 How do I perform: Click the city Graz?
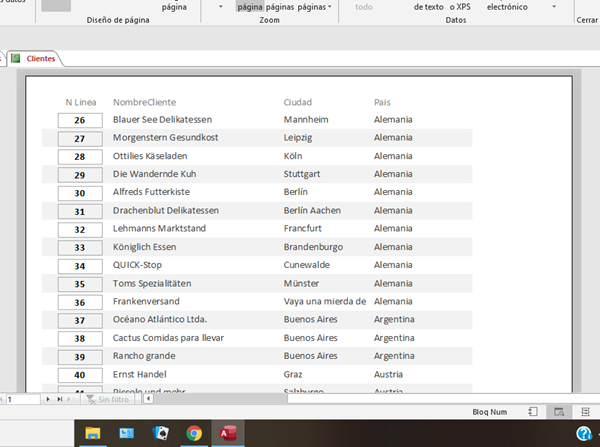[293, 374]
